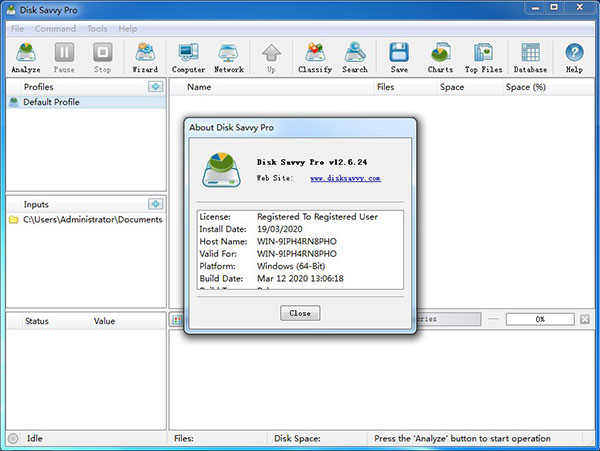The height and width of the screenshot is (451, 600).
Task: Click the X icon beside the 0% box
Action: 585,319
